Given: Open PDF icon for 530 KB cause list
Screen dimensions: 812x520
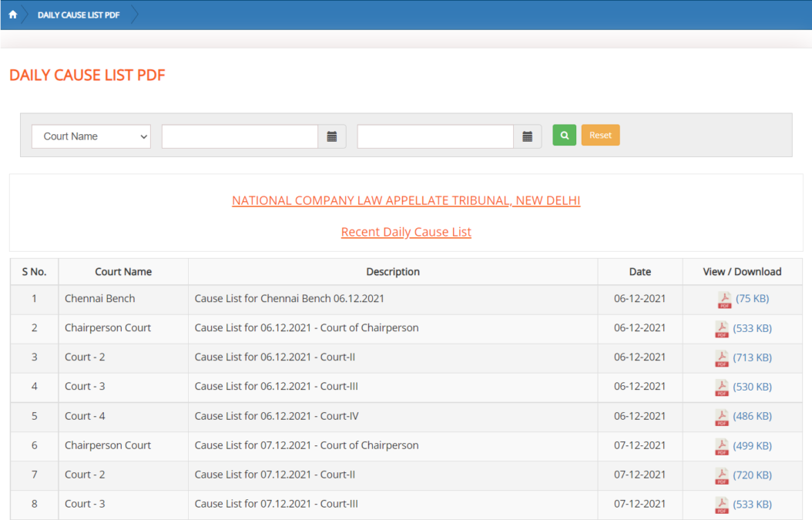Looking at the screenshot, I should (x=721, y=387).
